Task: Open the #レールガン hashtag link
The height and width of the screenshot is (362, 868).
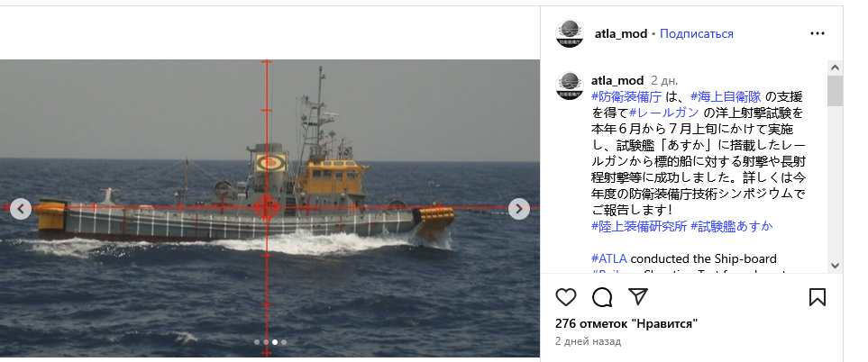Action: point(664,113)
